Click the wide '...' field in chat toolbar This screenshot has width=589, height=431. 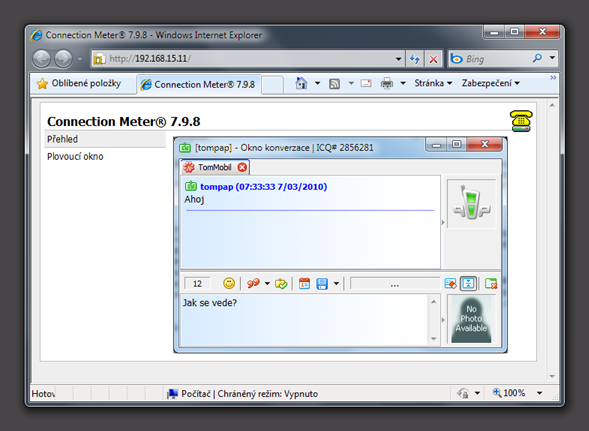[x=394, y=283]
